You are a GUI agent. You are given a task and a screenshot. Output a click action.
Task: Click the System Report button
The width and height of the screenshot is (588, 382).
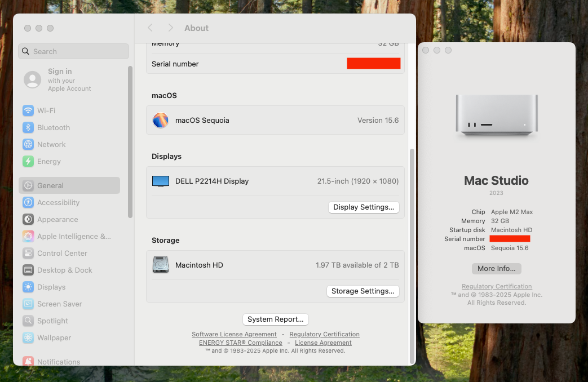coord(275,319)
